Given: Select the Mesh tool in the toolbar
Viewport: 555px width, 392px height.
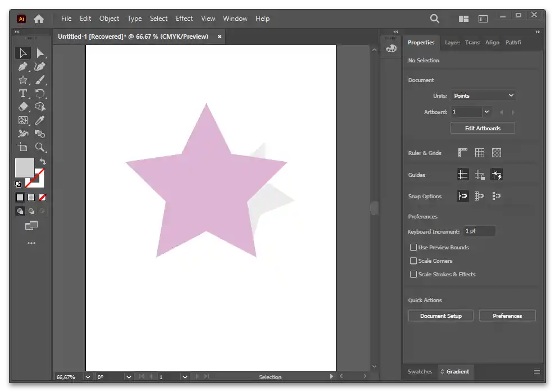Looking at the screenshot, I should (23, 120).
